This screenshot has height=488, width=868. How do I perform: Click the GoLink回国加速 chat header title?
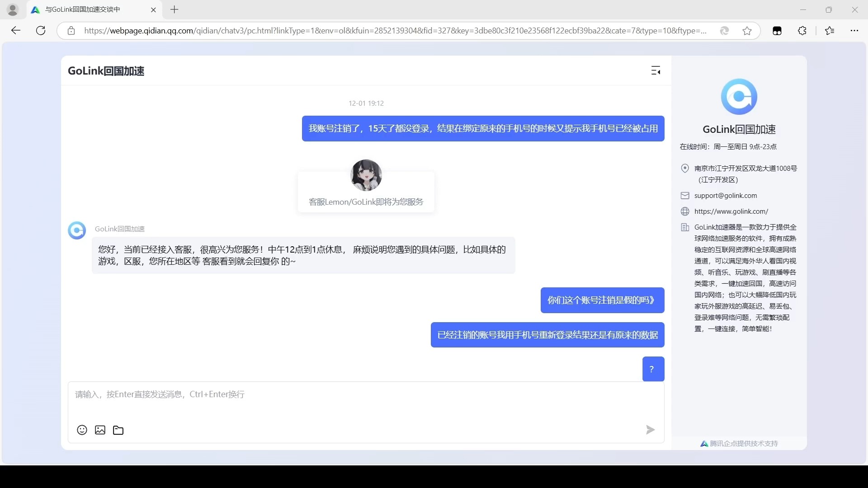point(106,71)
